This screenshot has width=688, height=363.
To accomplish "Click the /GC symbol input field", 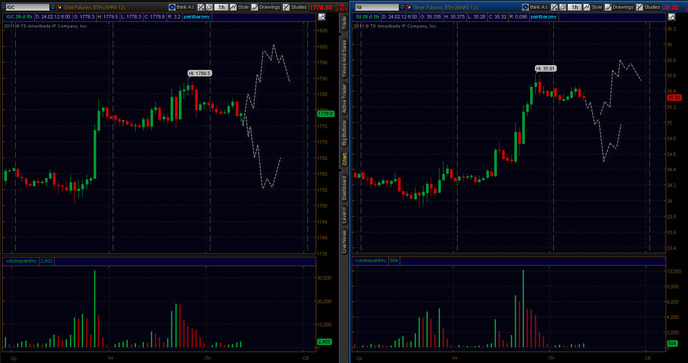I will point(26,7).
